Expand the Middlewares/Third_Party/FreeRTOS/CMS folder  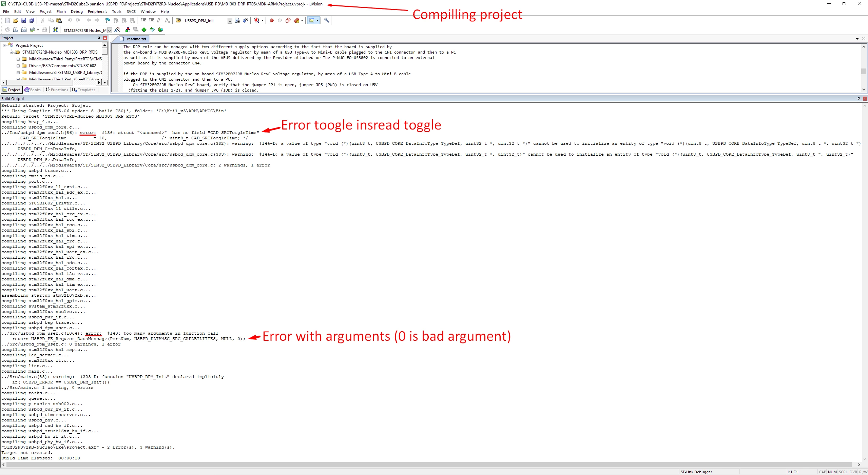[x=18, y=59]
